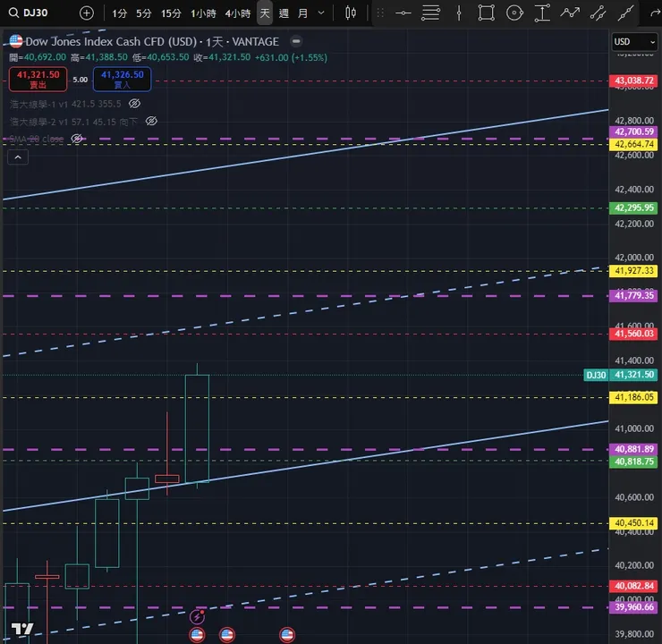The height and width of the screenshot is (644, 662).
Task: Click the 39,960.66 purple price label
Action: click(633, 607)
